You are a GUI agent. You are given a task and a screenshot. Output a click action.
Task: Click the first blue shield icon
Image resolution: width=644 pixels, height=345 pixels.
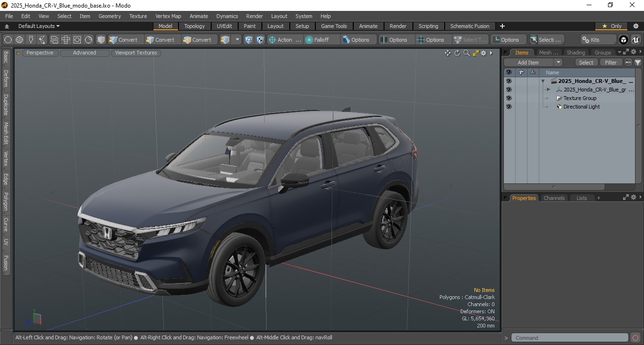(249, 40)
